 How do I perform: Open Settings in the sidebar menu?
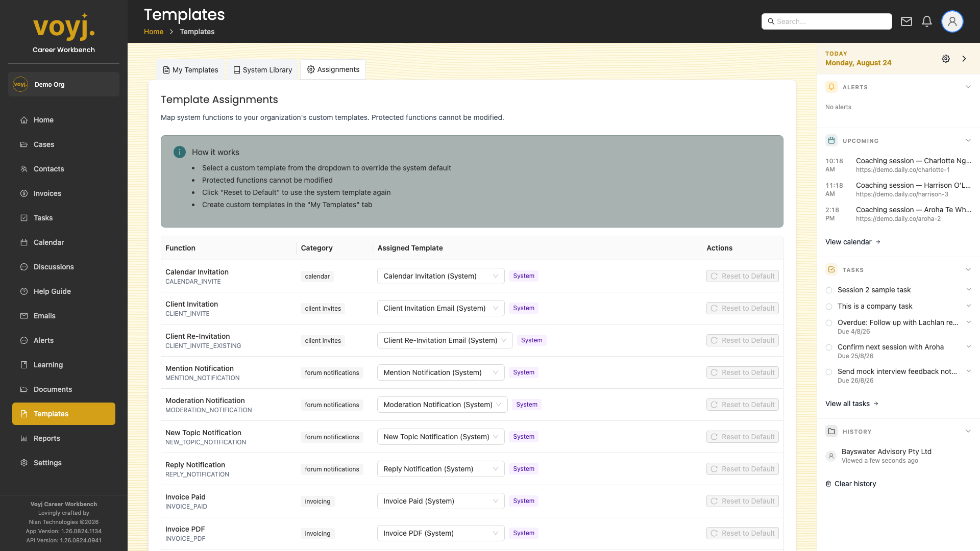[x=64, y=463]
